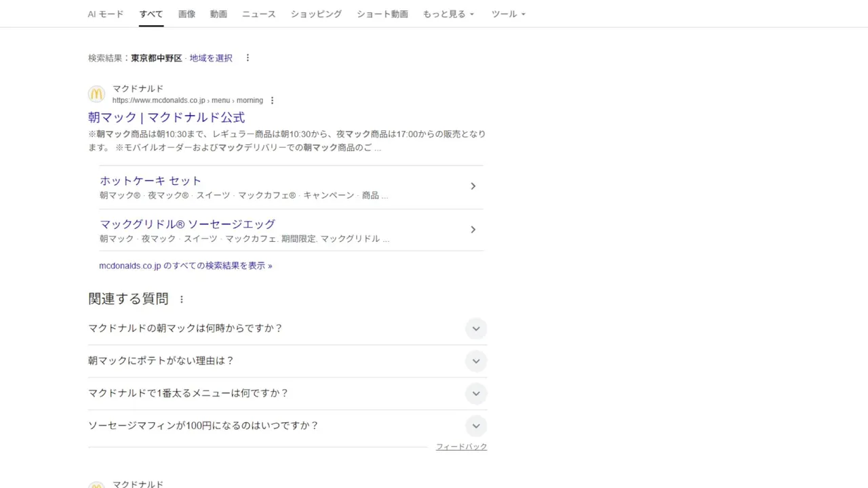Viewport: 868px width, 488px height.
Task: Switch to the 動画 tab
Action: coord(218,14)
